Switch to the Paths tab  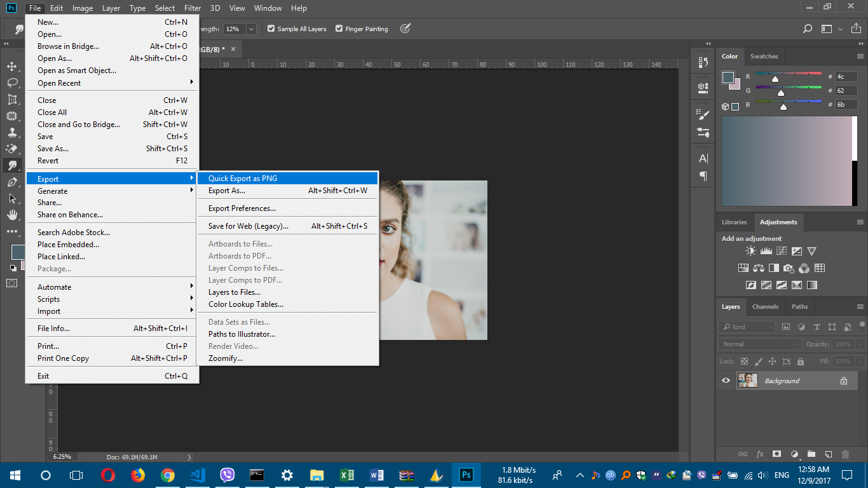[x=799, y=306]
